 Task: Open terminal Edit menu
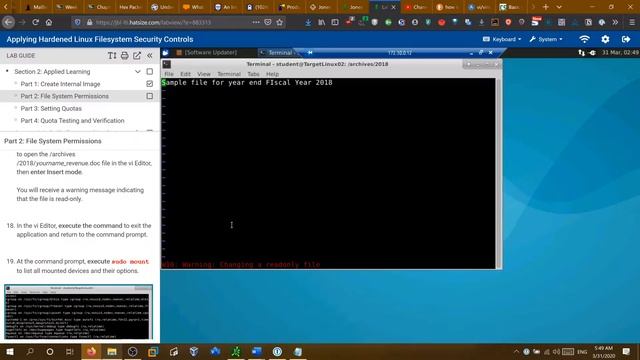pyautogui.click(x=185, y=74)
